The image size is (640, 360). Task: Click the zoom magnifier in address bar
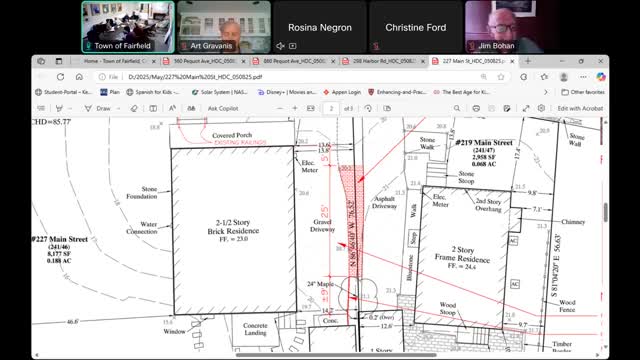pos(484,77)
